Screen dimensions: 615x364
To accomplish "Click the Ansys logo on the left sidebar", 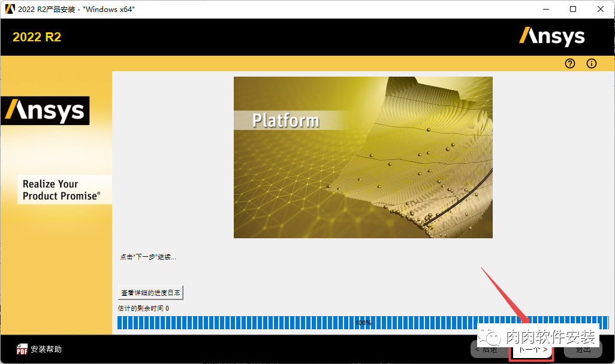I will click(x=45, y=111).
